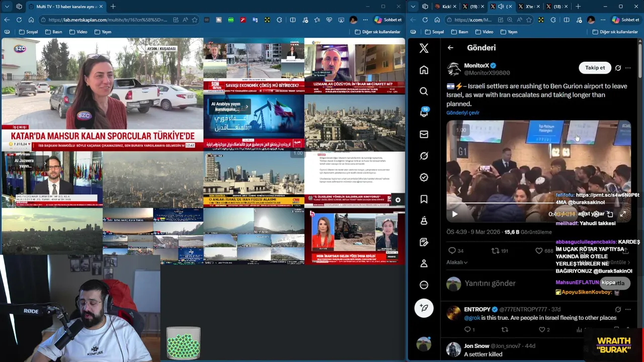
Task: Open Bookmarks in X sidebar
Action: click(424, 199)
